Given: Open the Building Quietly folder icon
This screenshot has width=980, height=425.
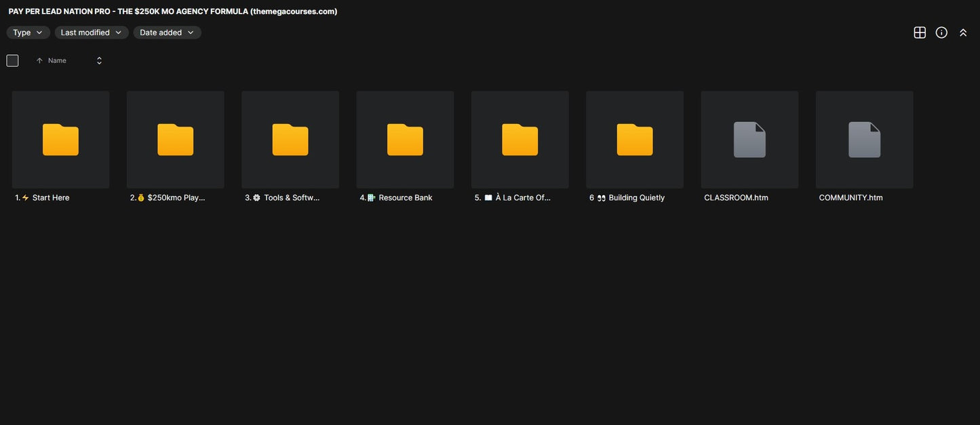Looking at the screenshot, I should coord(635,140).
